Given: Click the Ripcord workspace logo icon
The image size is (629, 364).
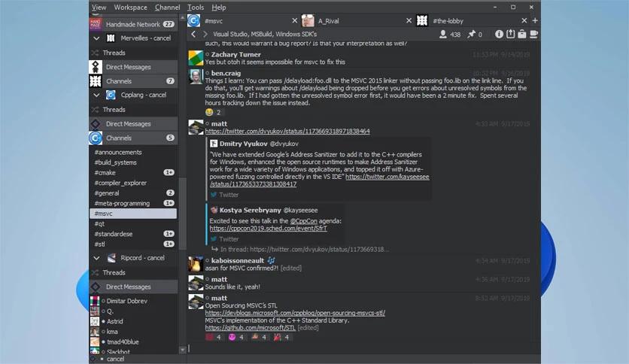Looking at the screenshot, I should (x=111, y=258).
